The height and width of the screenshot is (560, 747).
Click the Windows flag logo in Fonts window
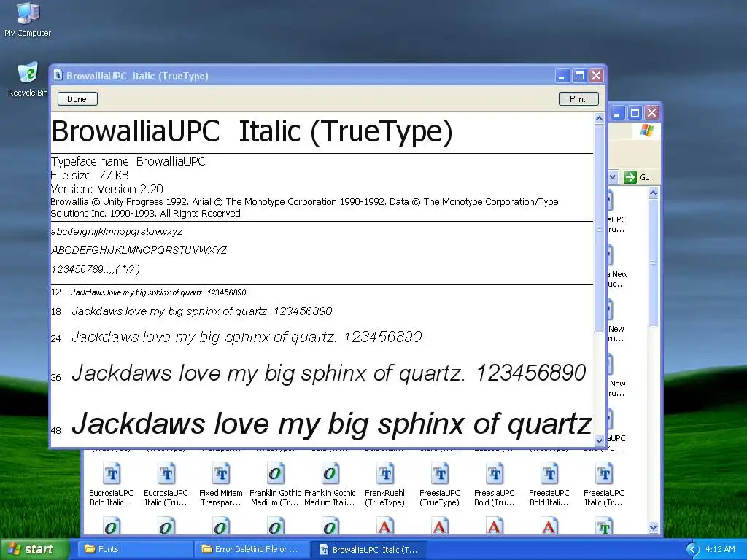(646, 130)
